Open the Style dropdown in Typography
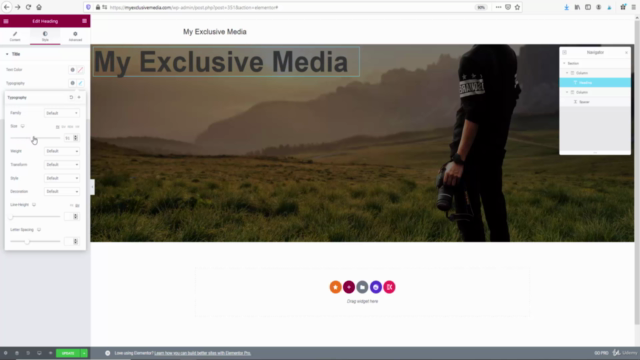This screenshot has width=640, height=360. [62, 178]
